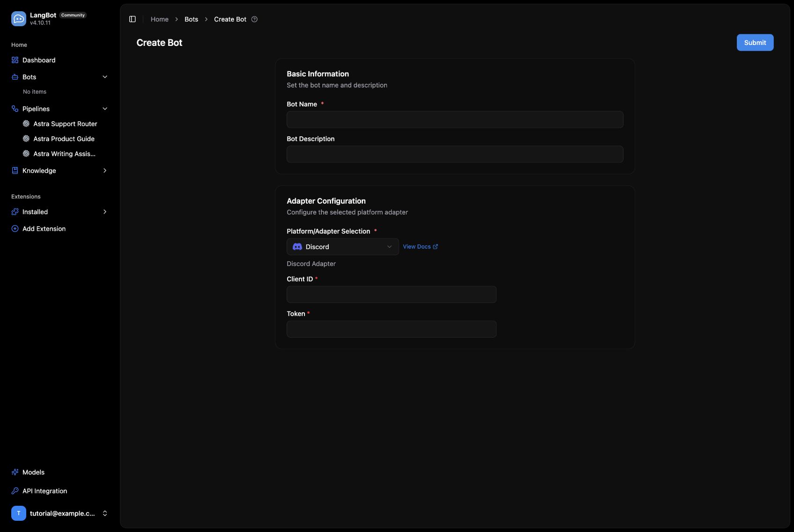Click the Installed puzzle icon

(15, 212)
